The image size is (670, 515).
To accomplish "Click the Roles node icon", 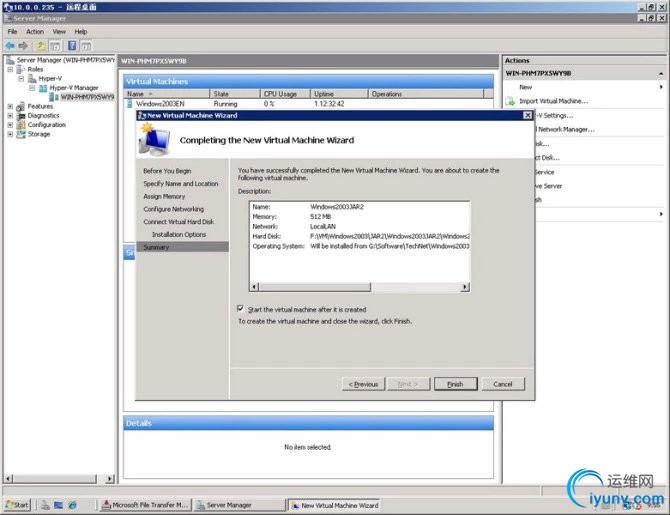I will (x=21, y=69).
